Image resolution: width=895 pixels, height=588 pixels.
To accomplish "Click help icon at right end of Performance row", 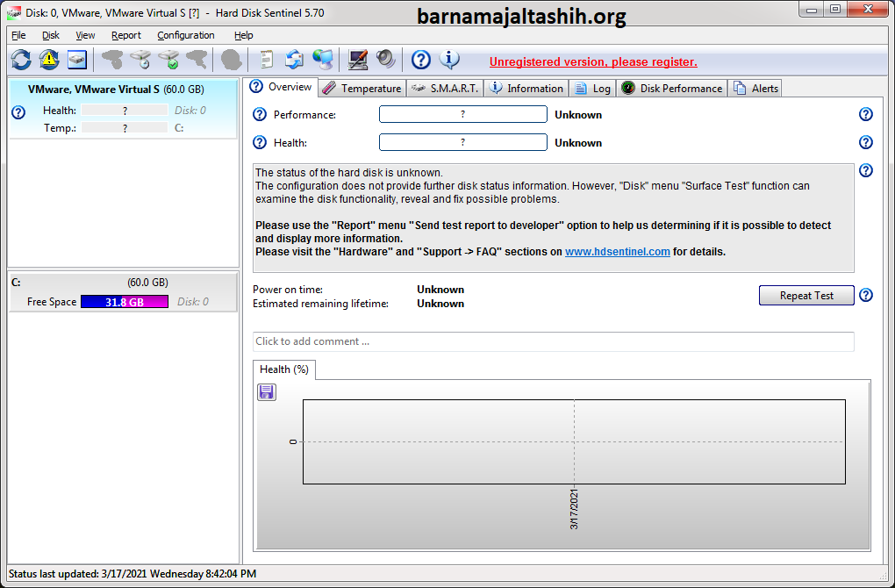I will (x=866, y=114).
